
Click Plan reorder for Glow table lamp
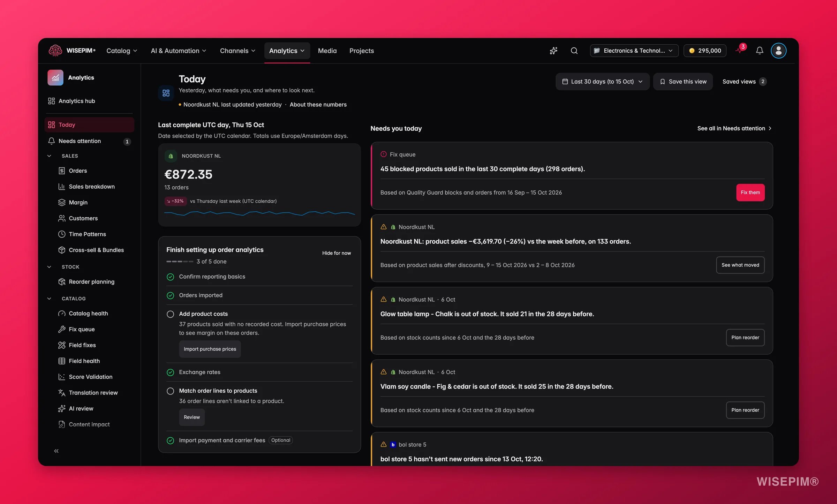(x=745, y=338)
